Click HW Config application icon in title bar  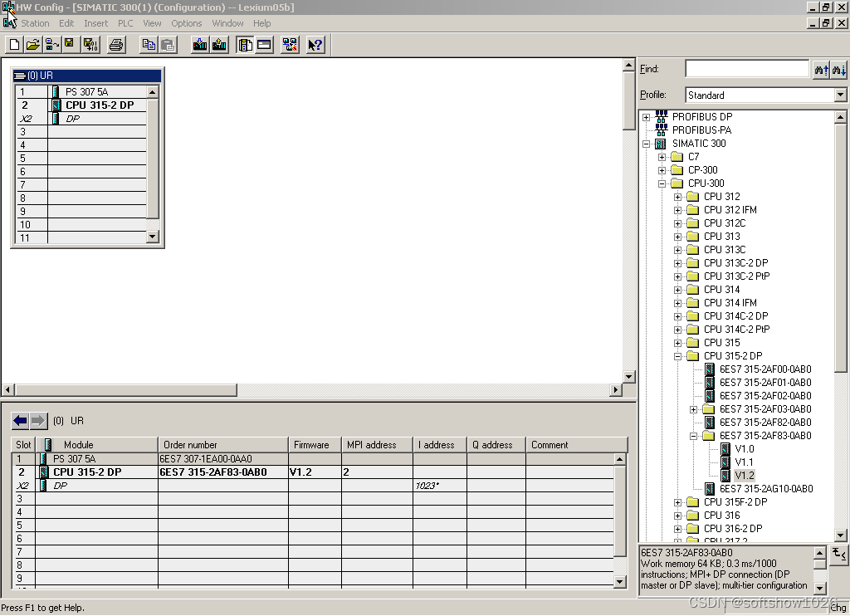(x=8, y=7)
